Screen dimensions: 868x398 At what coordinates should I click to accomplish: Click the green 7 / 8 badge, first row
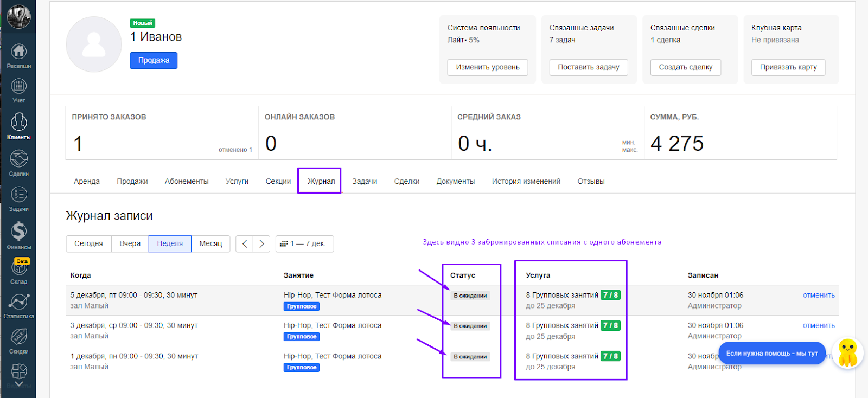[x=610, y=295]
